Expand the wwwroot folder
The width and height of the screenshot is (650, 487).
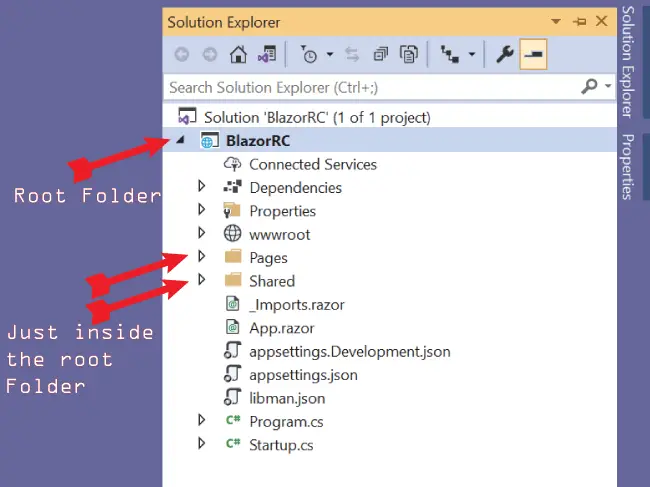point(202,233)
